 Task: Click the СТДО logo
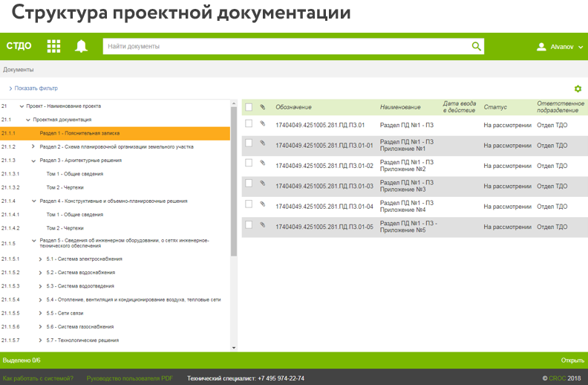(19, 46)
